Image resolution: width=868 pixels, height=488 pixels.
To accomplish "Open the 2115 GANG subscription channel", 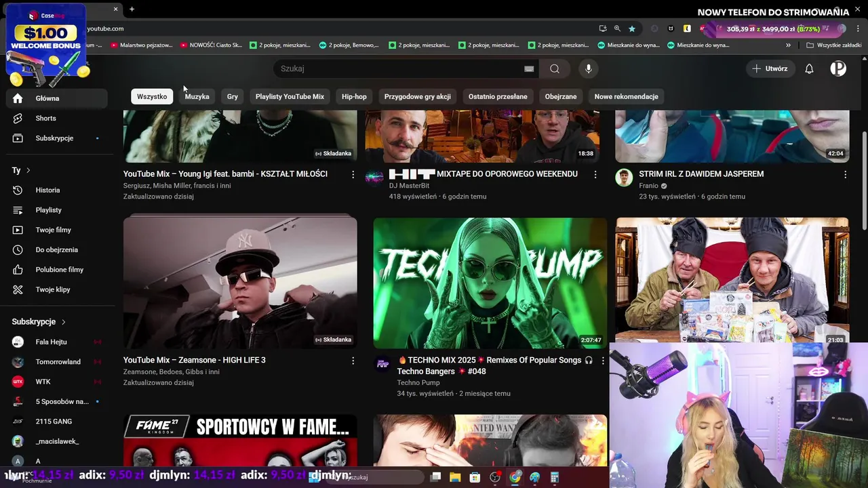I will [57, 422].
